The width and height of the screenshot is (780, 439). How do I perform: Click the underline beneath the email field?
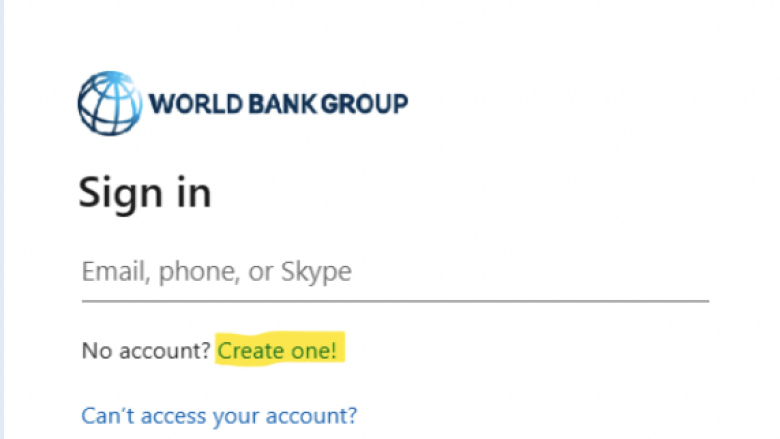click(395, 301)
